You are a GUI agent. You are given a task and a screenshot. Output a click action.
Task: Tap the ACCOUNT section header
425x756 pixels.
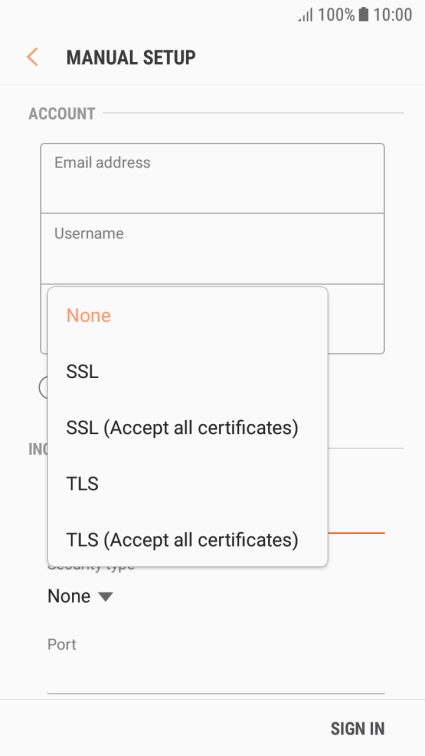point(62,114)
